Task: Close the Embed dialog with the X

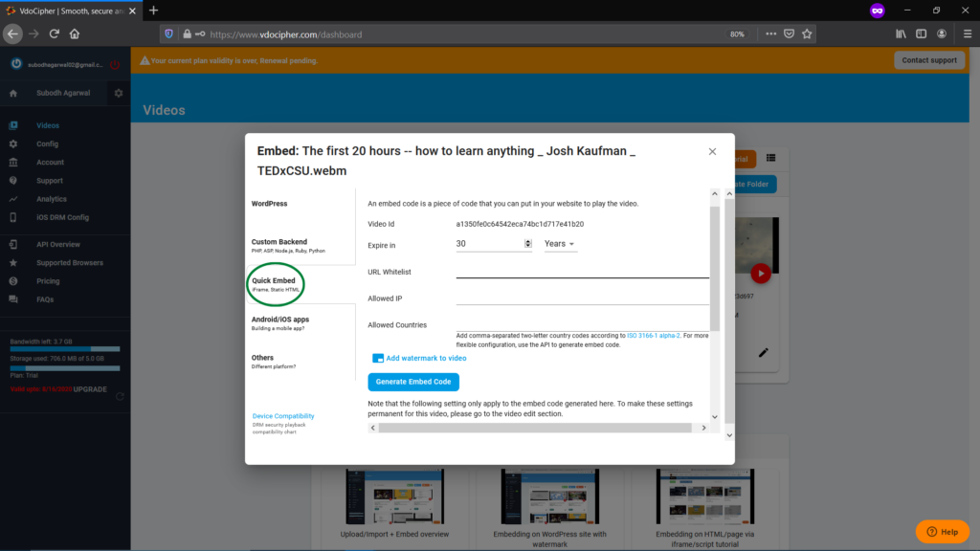Action: pyautogui.click(x=712, y=152)
